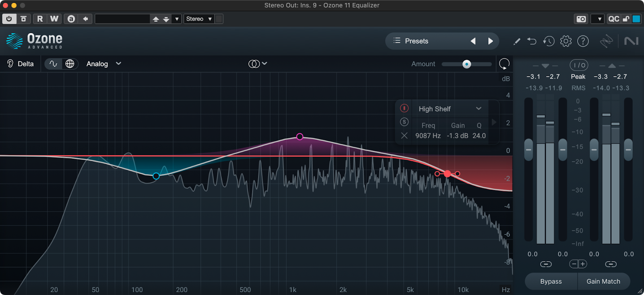Click the pencil edit icon
644x295 pixels.
(x=517, y=41)
